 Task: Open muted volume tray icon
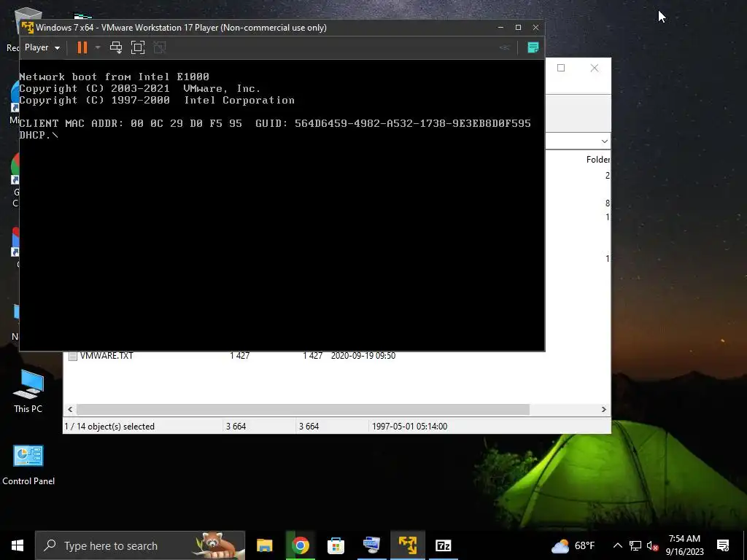pos(652,545)
